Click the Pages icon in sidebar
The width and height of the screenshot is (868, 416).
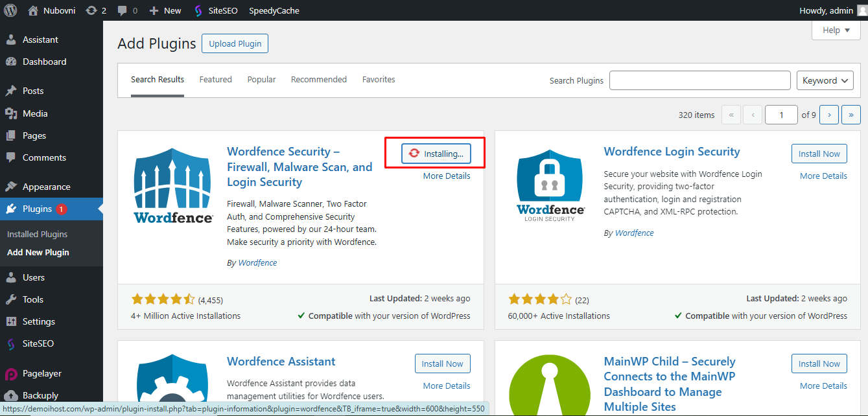click(11, 135)
